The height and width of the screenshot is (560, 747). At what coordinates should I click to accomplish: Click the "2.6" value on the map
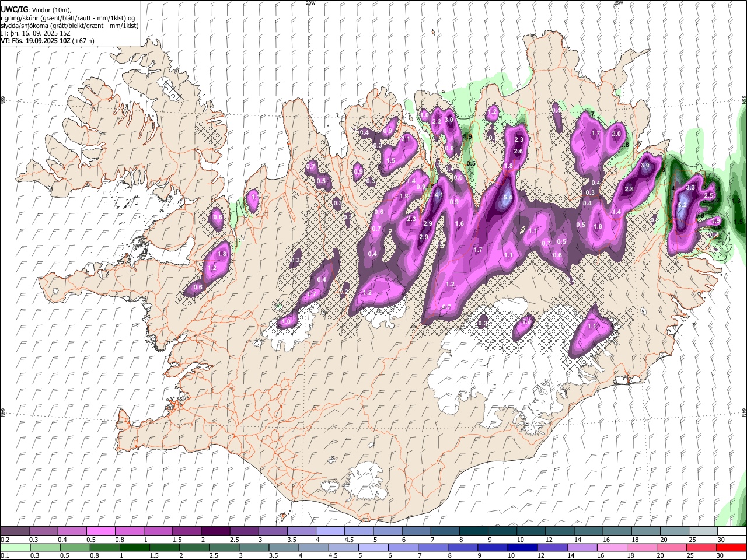(x=518, y=152)
